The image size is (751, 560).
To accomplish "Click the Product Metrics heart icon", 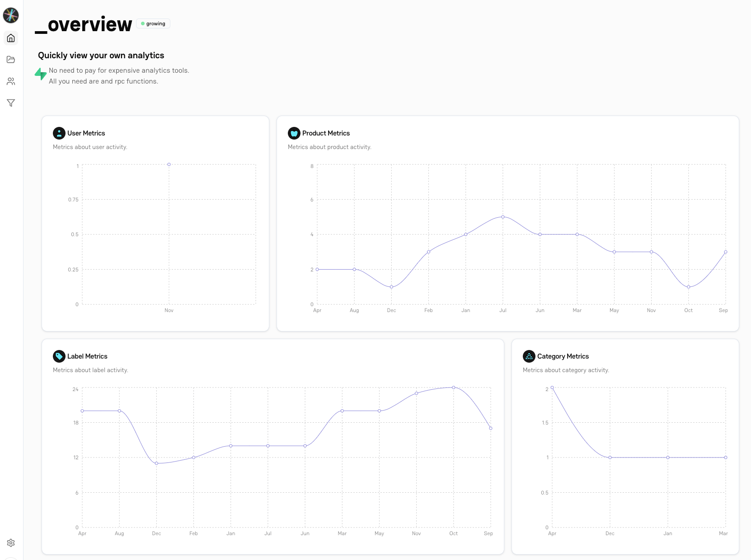I will click(x=294, y=133).
